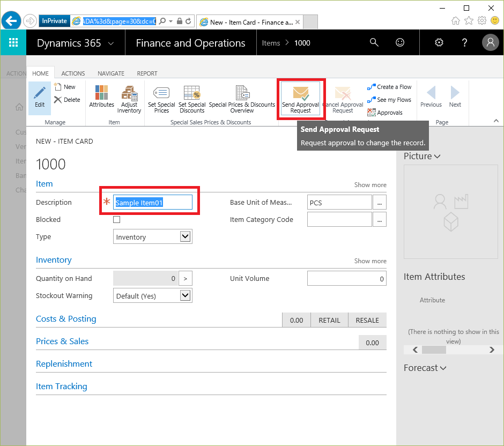Image resolution: width=504 pixels, height=446 pixels.
Task: Switch to the NAVIGATE ribbon tab
Action: [111, 73]
